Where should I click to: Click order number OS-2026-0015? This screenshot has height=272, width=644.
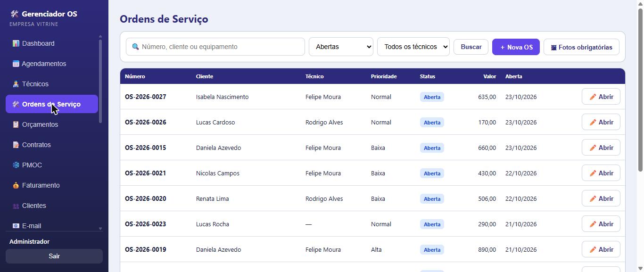click(x=145, y=148)
